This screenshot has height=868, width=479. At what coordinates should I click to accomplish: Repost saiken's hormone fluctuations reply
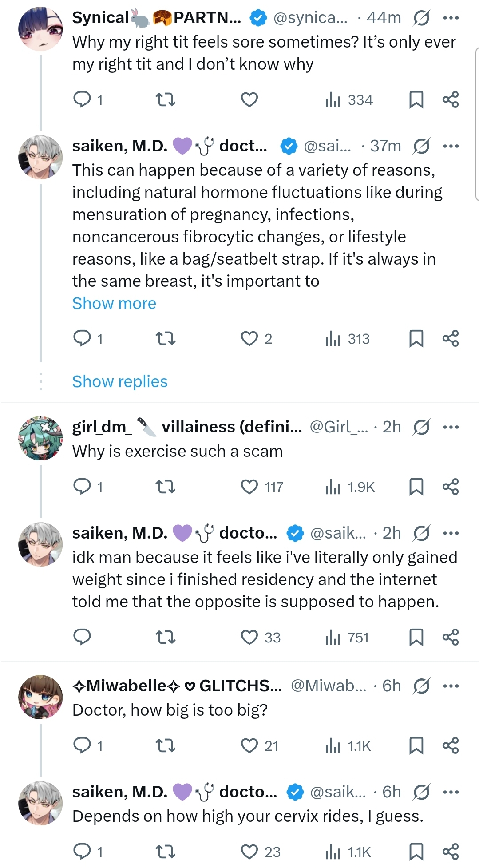166,339
